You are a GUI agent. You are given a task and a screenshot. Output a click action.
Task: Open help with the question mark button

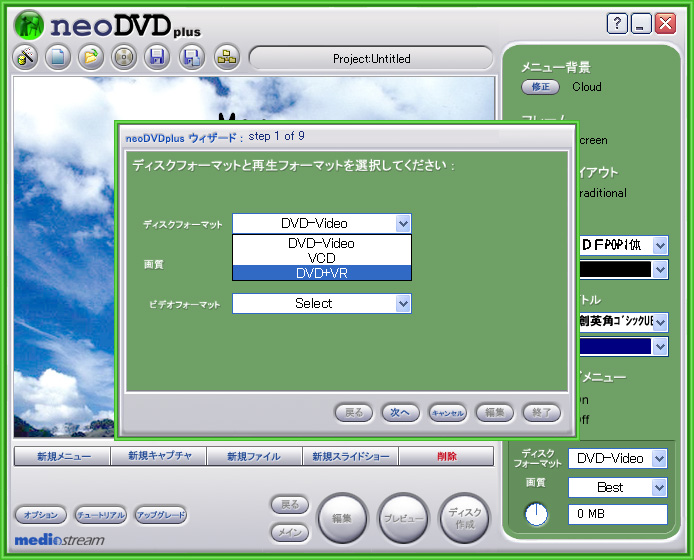617,23
